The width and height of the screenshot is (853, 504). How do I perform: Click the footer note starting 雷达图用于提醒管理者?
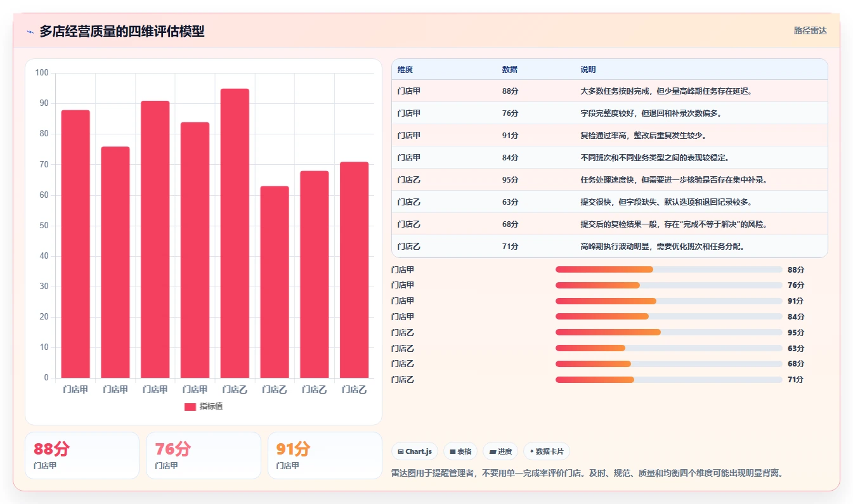pyautogui.click(x=588, y=473)
